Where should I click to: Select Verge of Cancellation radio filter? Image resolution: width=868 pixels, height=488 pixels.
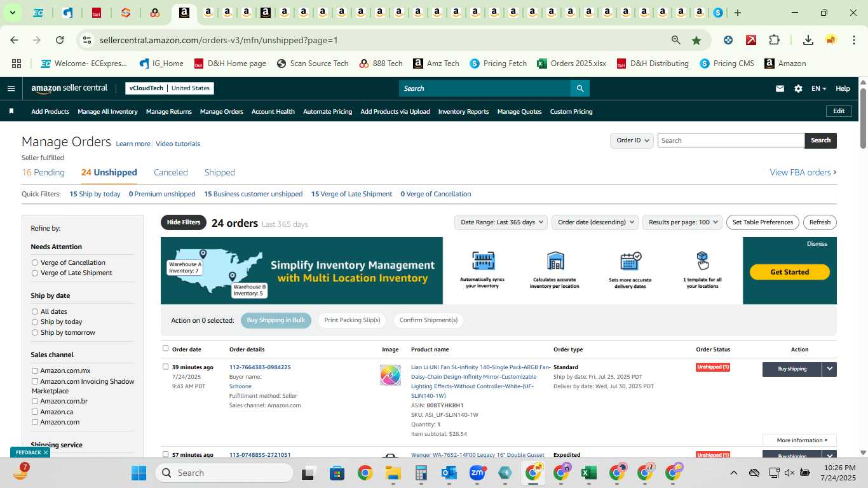[35, 262]
